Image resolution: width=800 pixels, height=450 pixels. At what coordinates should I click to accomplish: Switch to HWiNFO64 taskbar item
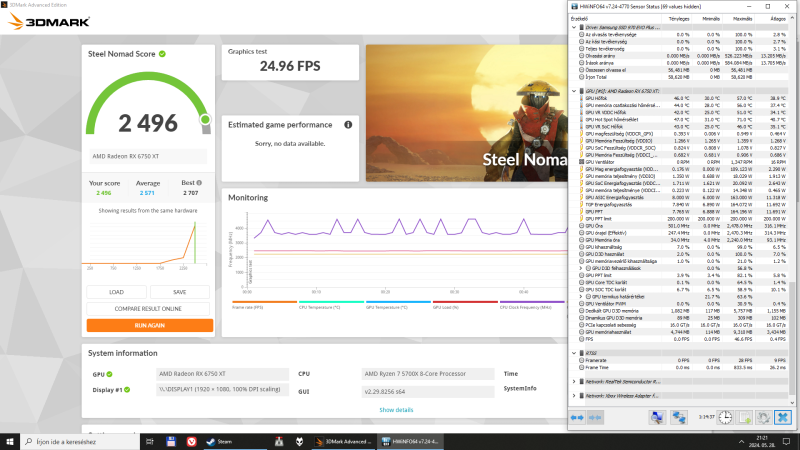click(411, 442)
